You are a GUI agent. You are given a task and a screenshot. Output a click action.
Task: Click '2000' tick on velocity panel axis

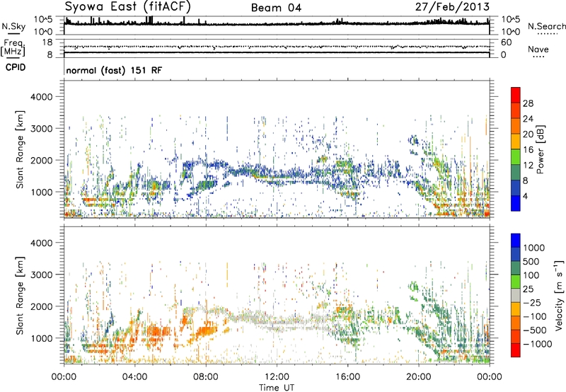(41, 306)
